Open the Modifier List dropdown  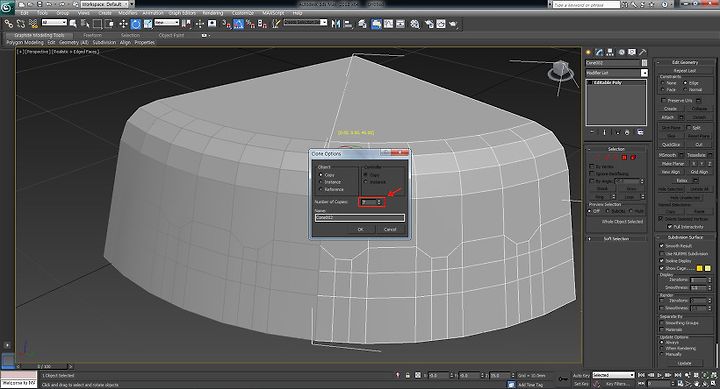coord(617,73)
